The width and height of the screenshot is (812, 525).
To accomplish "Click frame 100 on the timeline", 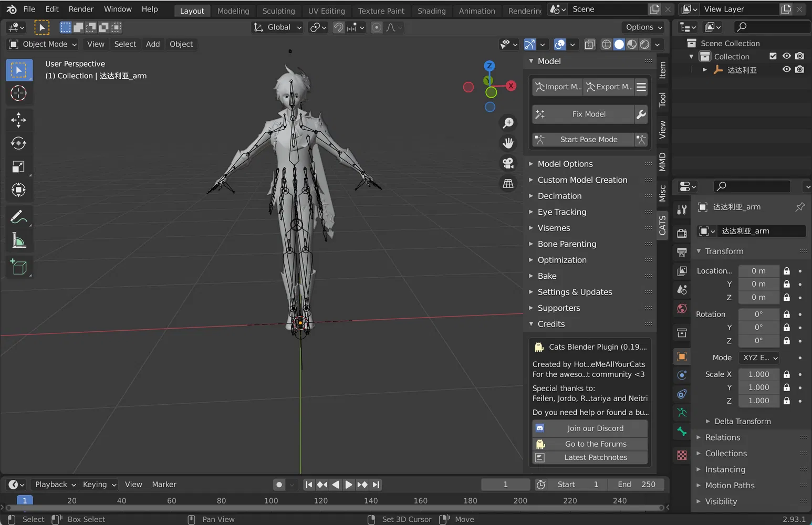I will click(x=271, y=501).
